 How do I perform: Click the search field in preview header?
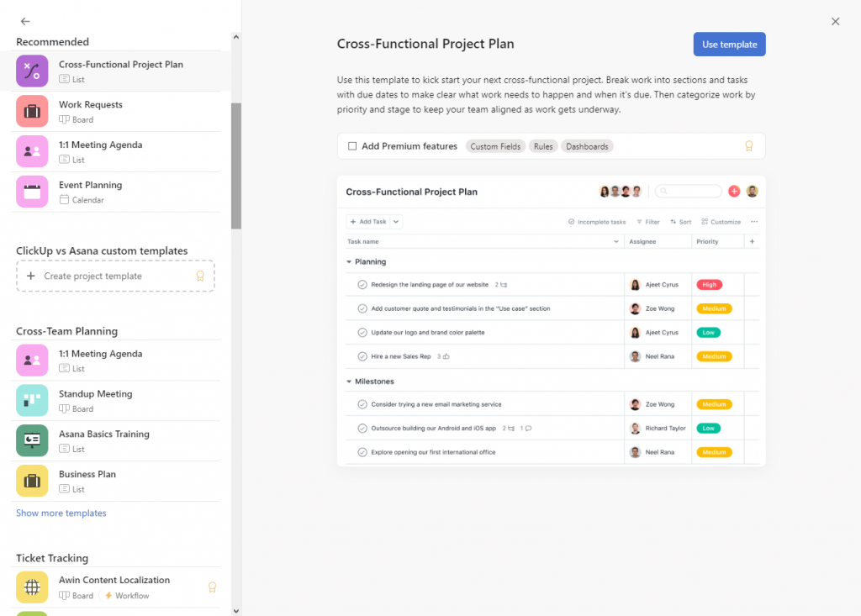coord(688,191)
